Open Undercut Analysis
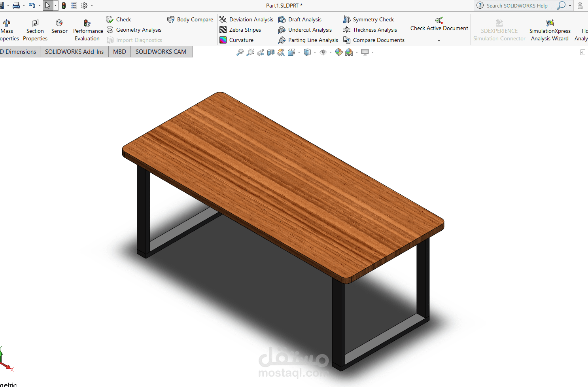This screenshot has width=588, height=387. pyautogui.click(x=305, y=30)
